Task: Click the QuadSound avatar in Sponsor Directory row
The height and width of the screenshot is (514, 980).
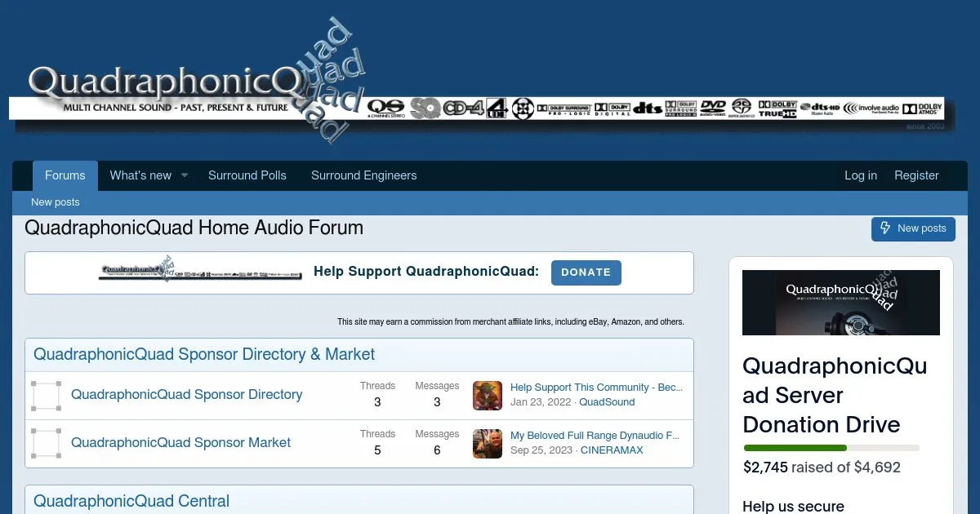Action: (488, 396)
